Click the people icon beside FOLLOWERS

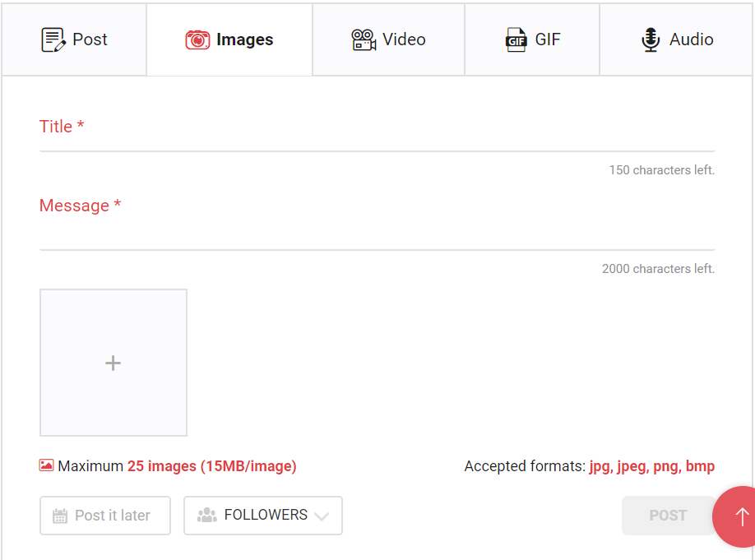(x=206, y=515)
